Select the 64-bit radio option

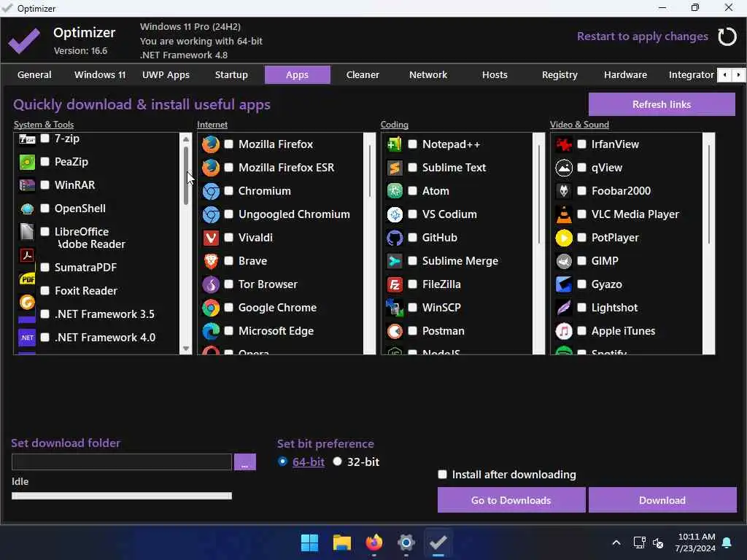click(x=282, y=462)
